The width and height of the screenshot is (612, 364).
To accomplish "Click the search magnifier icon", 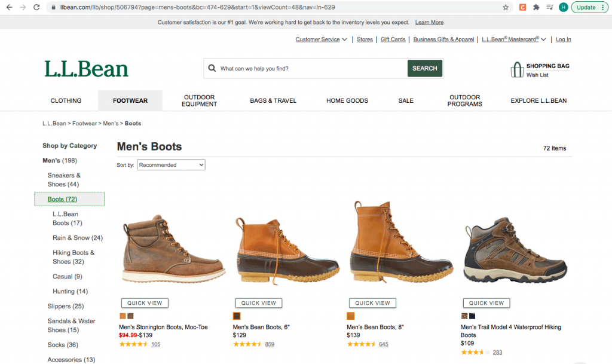I will click(x=212, y=68).
